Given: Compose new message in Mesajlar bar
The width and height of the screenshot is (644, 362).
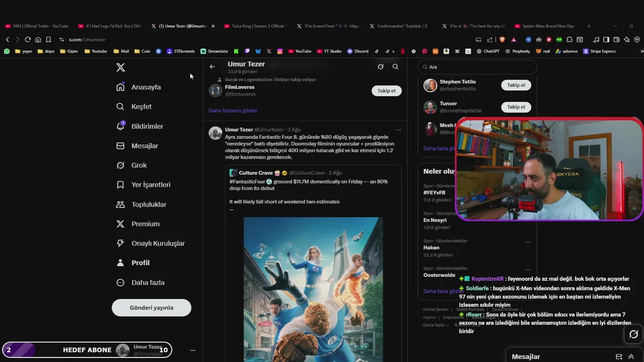Looking at the screenshot, I should click(x=619, y=356).
